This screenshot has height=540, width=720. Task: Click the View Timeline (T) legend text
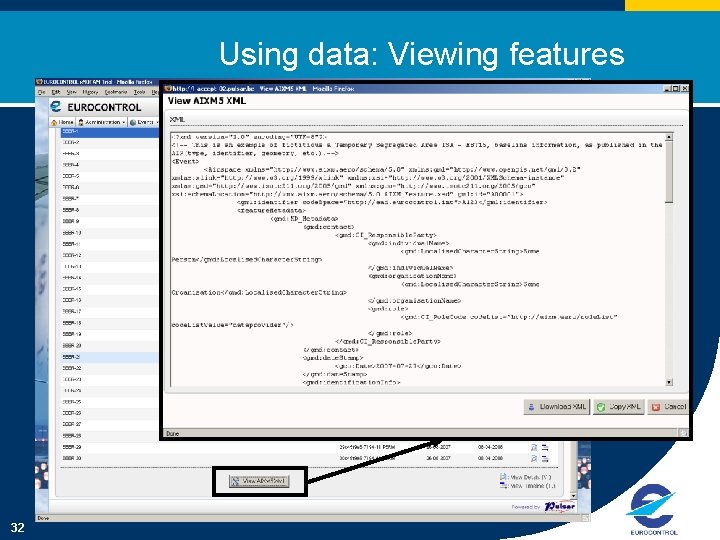click(533, 485)
